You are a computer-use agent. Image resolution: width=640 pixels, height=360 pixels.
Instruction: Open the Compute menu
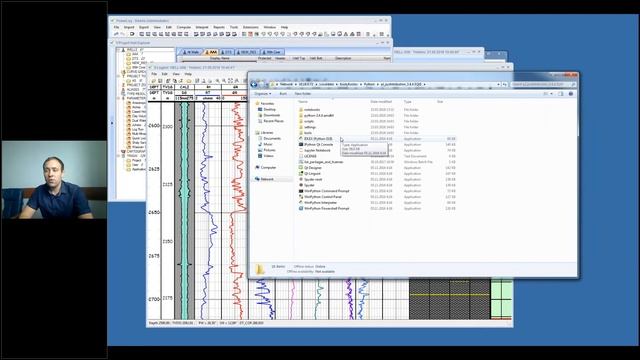184,27
